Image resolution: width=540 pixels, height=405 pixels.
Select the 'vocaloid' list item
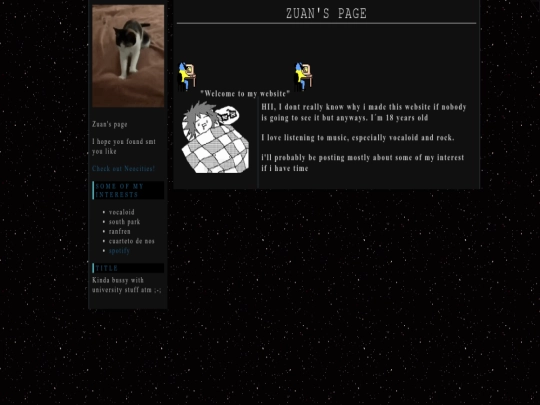[x=122, y=212]
